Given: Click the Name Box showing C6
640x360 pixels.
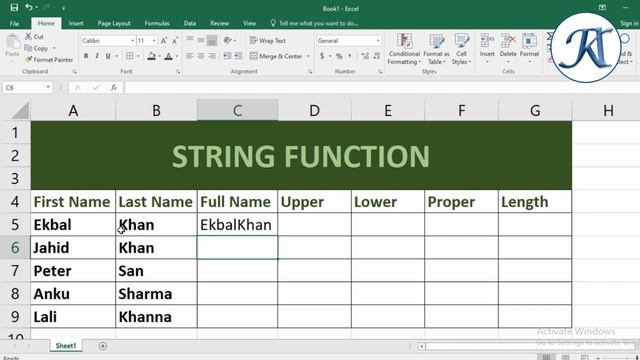Looking at the screenshot, I should (x=28, y=87).
